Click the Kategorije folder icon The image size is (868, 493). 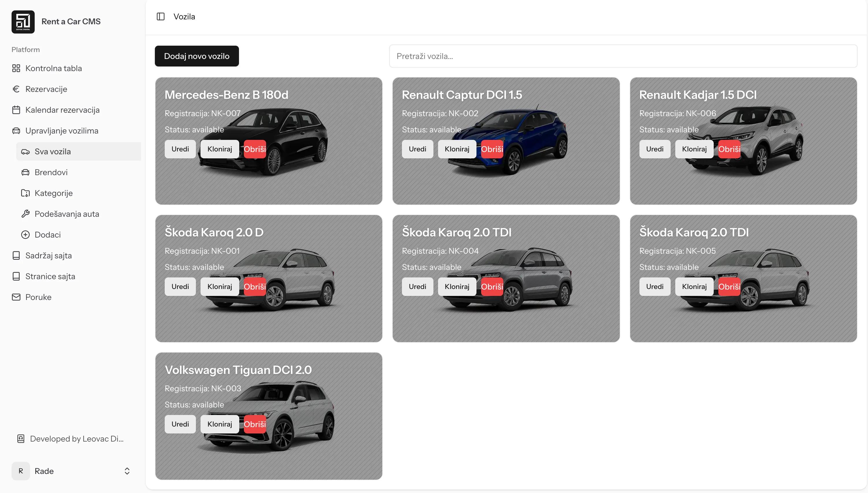point(26,193)
